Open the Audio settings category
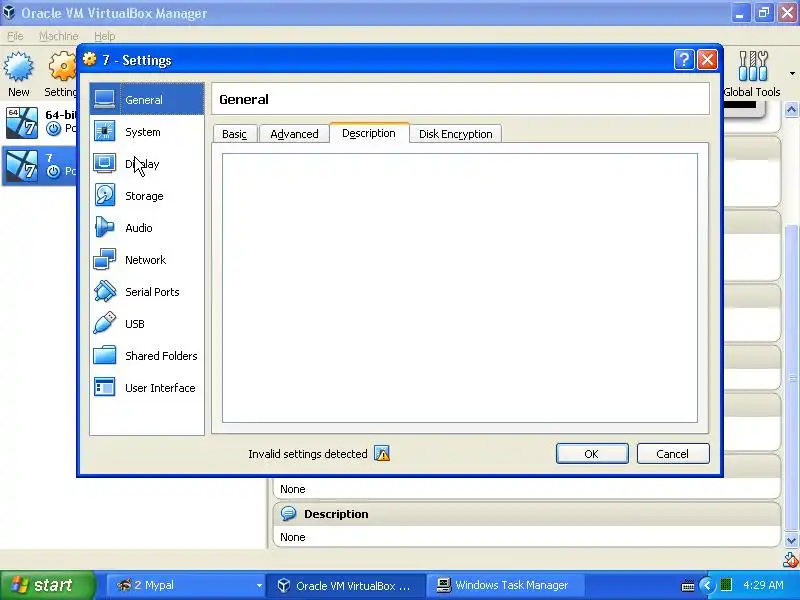This screenshot has width=800, height=600. 147,228
